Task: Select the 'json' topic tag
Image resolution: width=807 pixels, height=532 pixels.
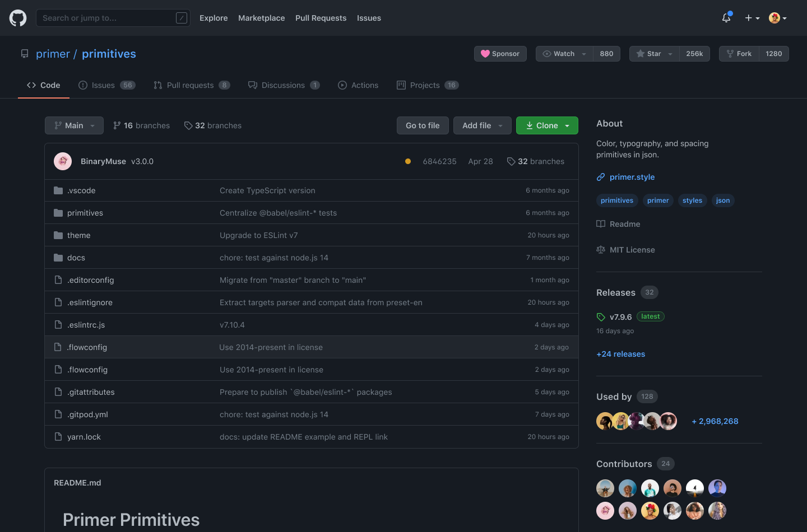Action: pos(723,200)
